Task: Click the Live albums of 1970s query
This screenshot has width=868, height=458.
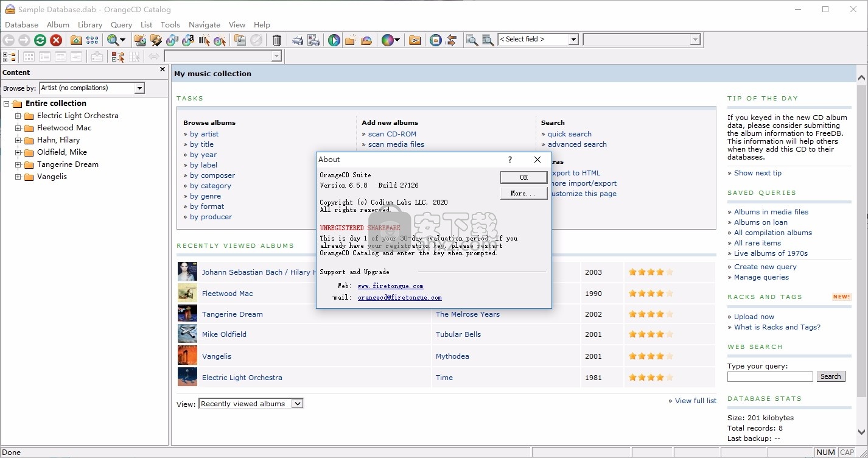Action: coord(771,253)
